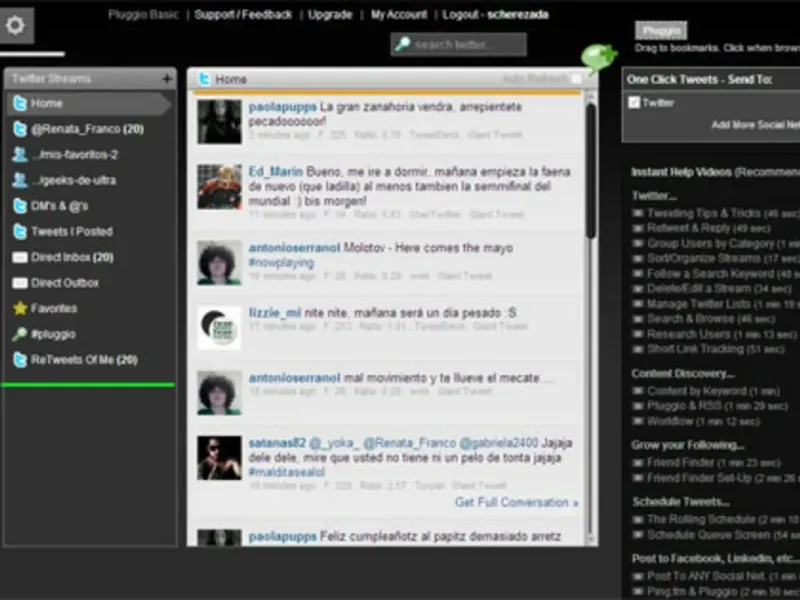Add a new Twitter stream with plus icon
Image resolution: width=800 pixels, height=600 pixels.
[166, 79]
